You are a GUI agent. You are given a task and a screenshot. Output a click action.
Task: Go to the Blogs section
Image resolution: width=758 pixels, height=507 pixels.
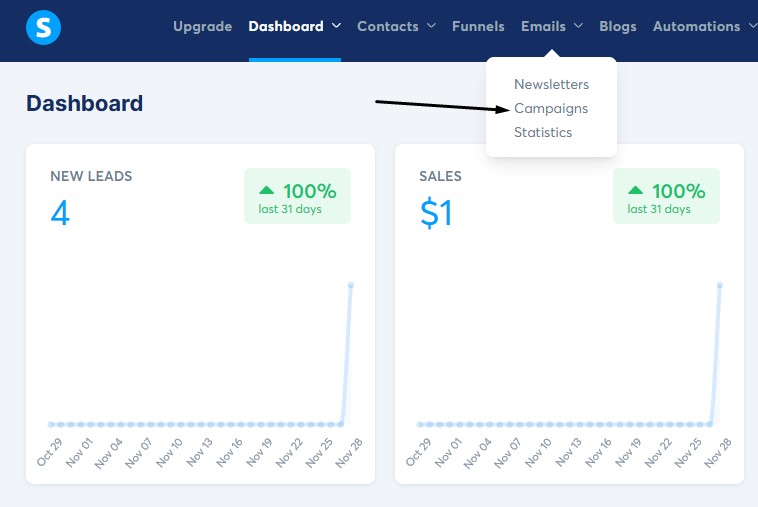coord(617,27)
